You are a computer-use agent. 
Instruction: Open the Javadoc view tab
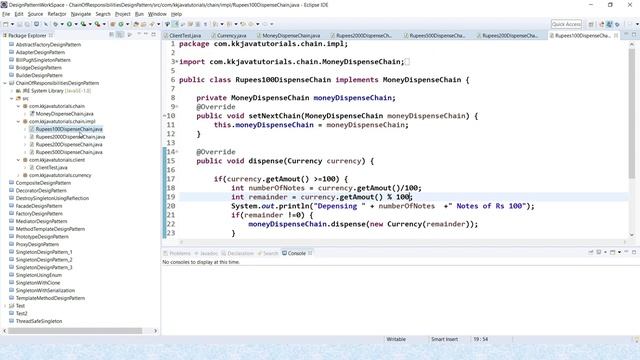(x=206, y=253)
